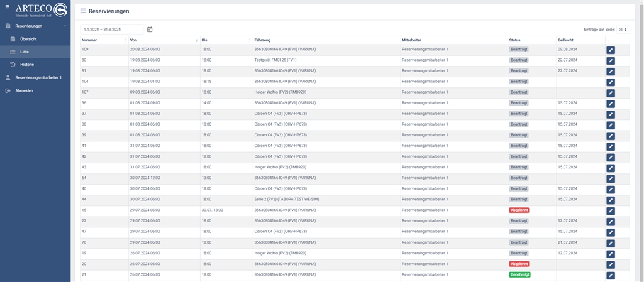Edit reservation number 104
This screenshot has height=282, width=644.
[610, 82]
